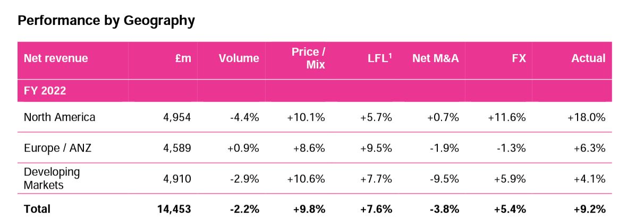Click the £m column header
The width and height of the screenshot is (644, 222).
click(183, 58)
